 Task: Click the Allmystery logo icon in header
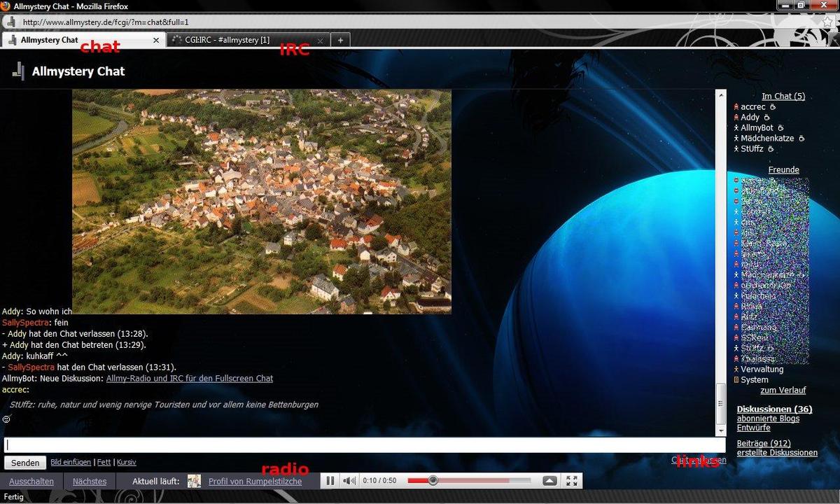pyautogui.click(x=20, y=71)
